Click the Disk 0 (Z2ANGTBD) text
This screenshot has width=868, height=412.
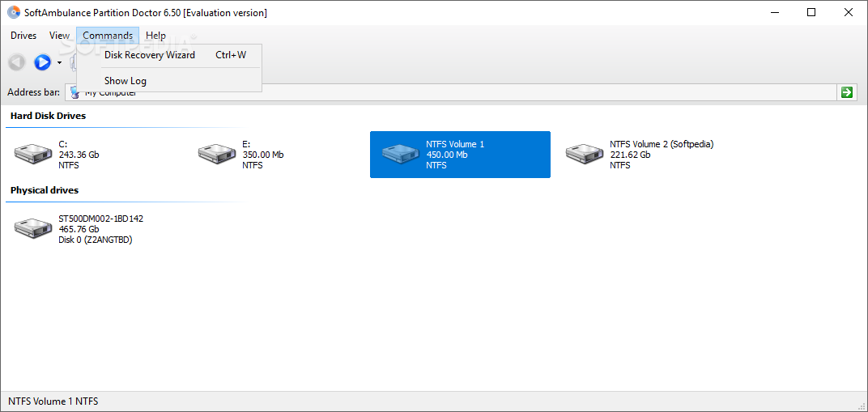tap(96, 240)
